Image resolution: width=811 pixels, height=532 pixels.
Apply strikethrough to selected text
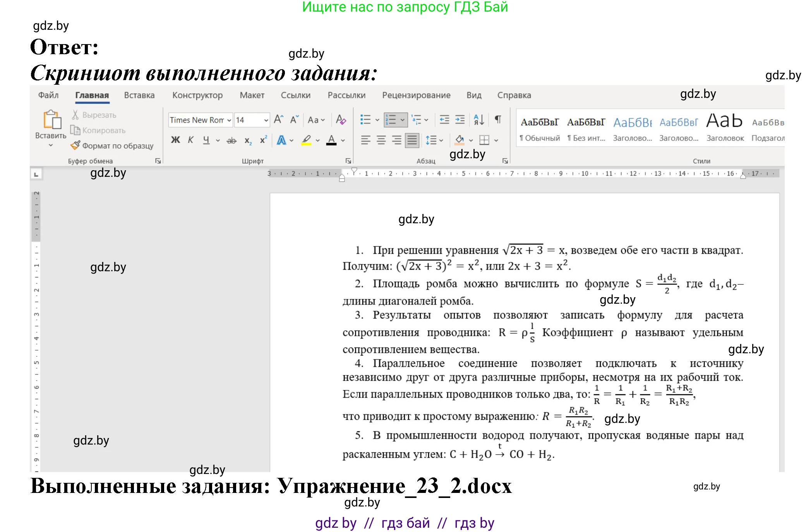pos(231,140)
